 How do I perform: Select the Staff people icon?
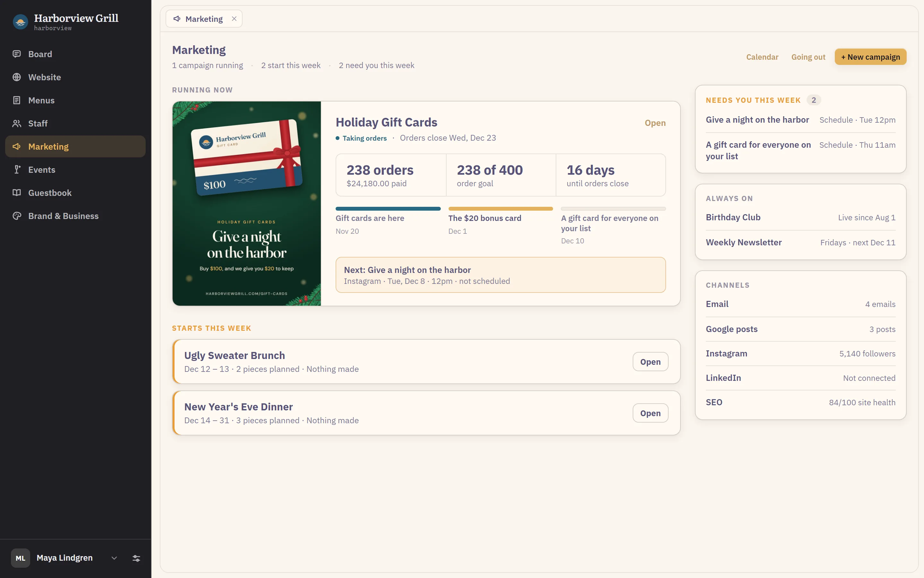point(17,124)
